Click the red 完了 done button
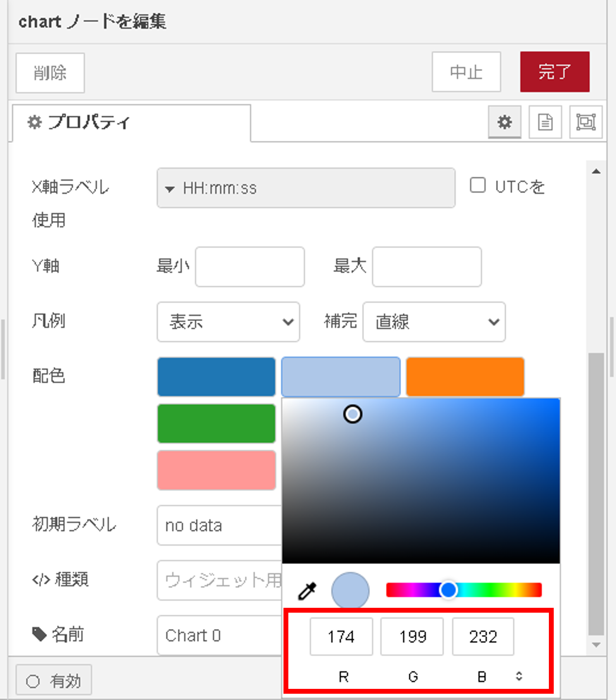Image resolution: width=616 pixels, height=700 pixels. (x=555, y=72)
